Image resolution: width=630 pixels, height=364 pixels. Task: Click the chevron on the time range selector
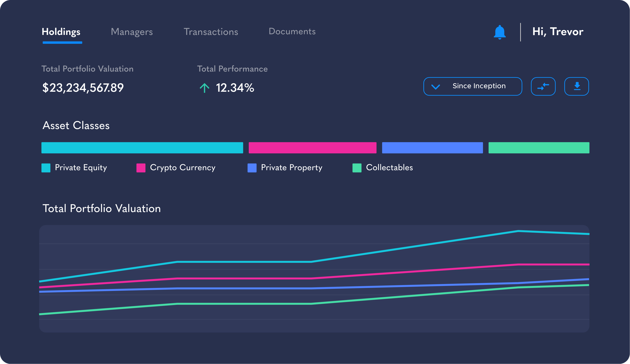pos(436,87)
